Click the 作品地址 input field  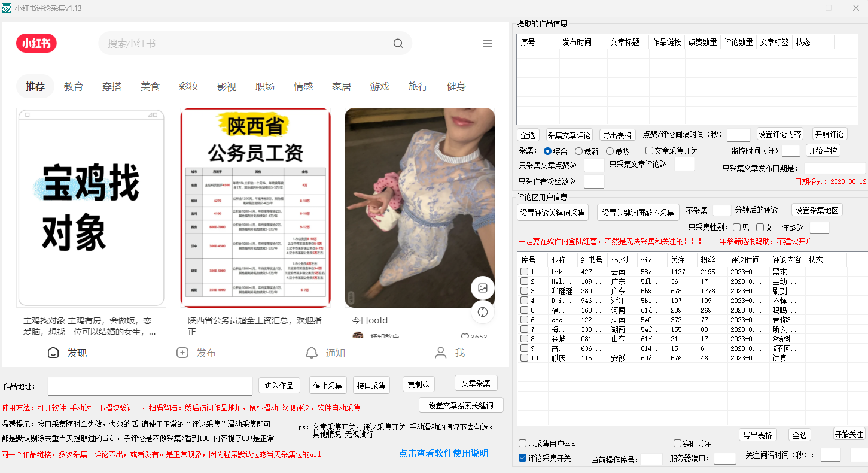(x=150, y=386)
